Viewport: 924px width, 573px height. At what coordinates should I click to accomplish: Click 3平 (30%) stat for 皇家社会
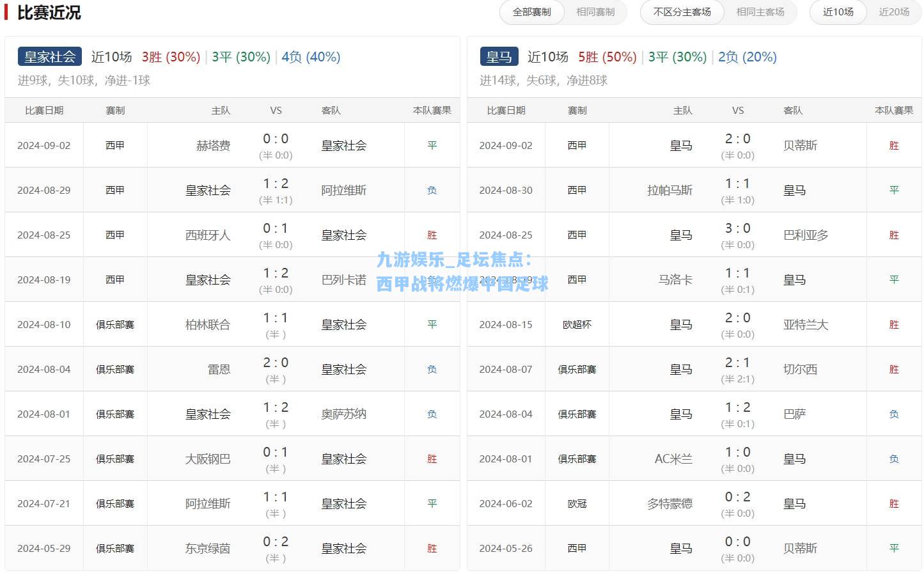pos(241,57)
